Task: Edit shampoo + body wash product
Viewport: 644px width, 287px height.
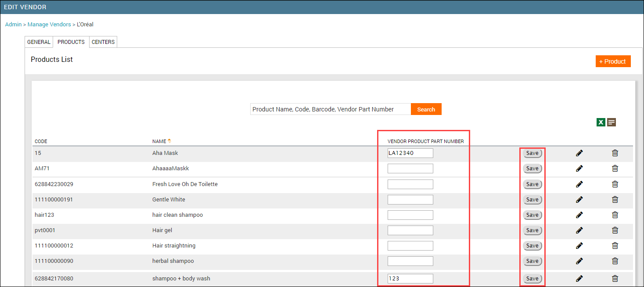Action: [579, 278]
